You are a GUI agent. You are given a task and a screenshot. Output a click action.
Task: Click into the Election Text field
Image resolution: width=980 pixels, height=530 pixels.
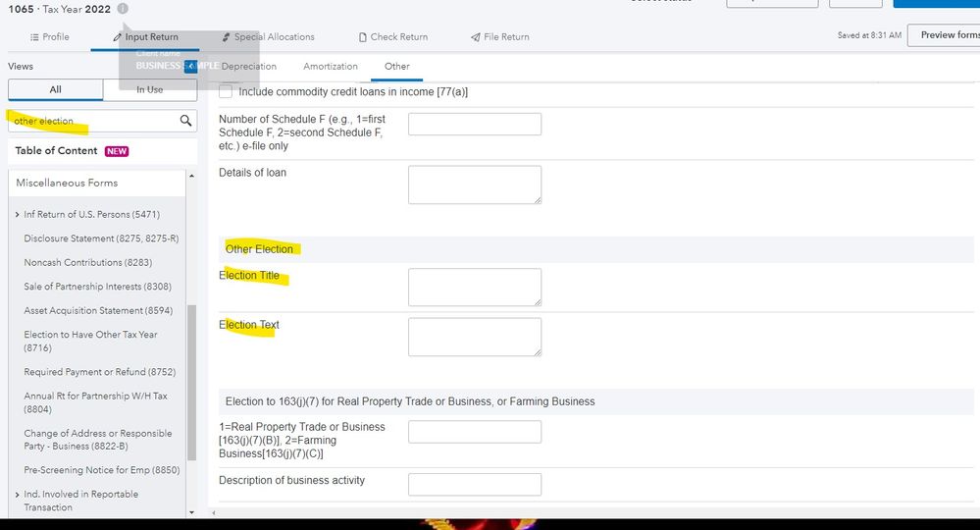474,337
